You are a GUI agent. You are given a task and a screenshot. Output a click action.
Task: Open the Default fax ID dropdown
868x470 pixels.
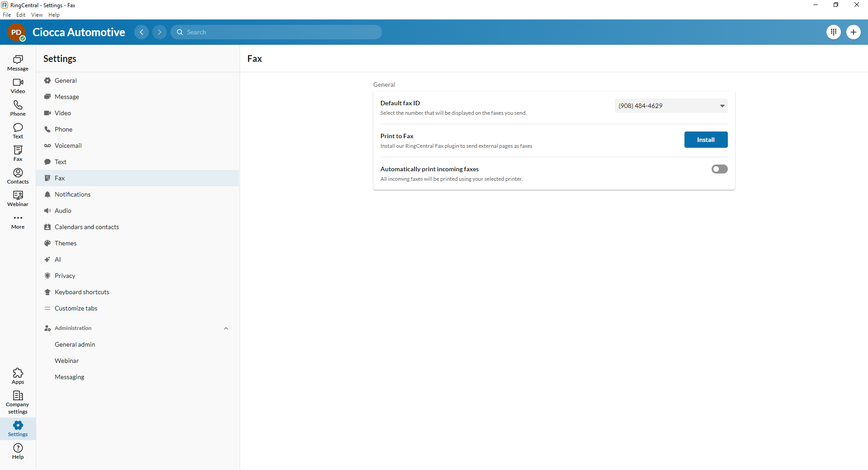671,106
